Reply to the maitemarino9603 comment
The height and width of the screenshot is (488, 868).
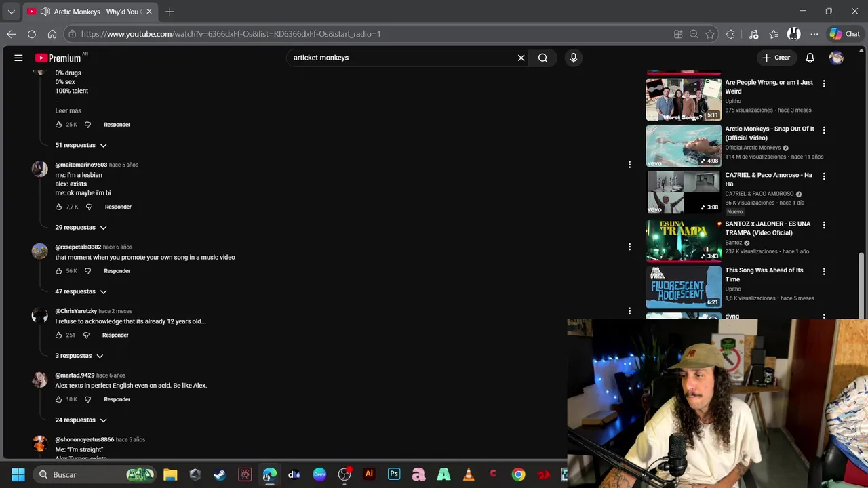tap(118, 207)
